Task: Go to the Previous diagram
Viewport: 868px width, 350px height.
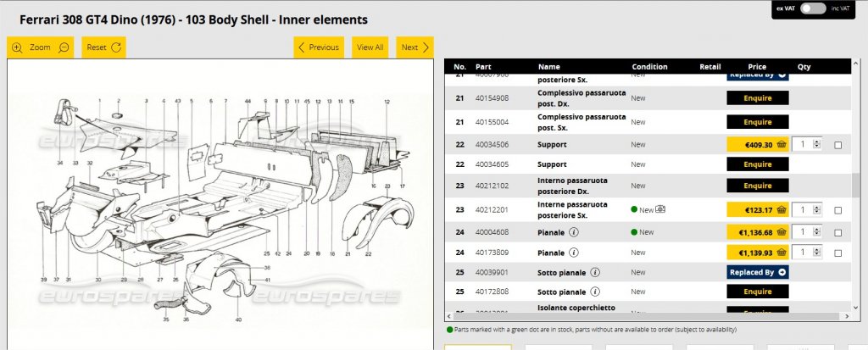Action: tap(319, 47)
